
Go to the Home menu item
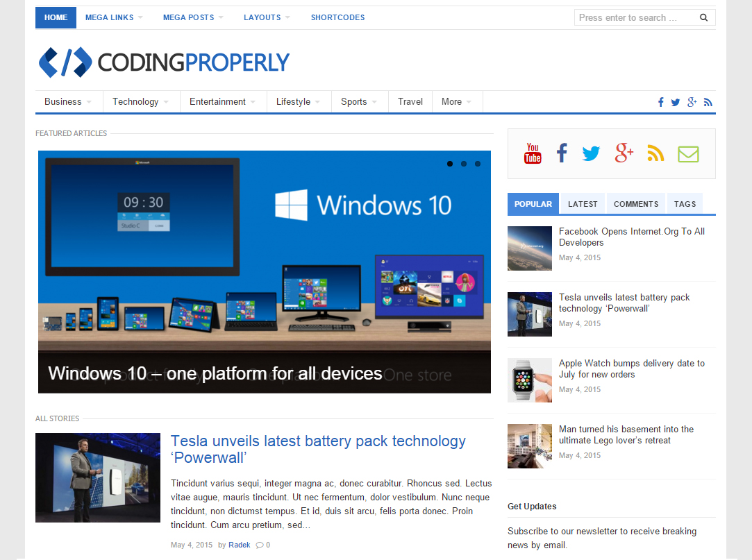tap(56, 18)
